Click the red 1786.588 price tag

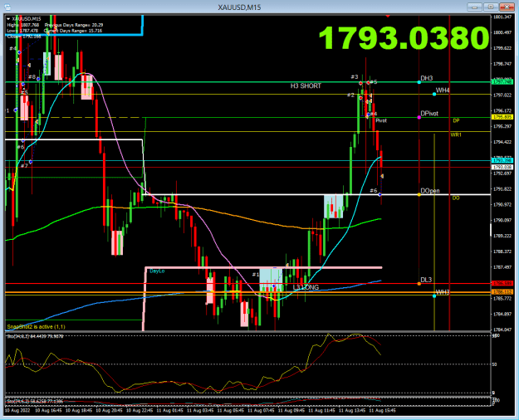(502, 284)
